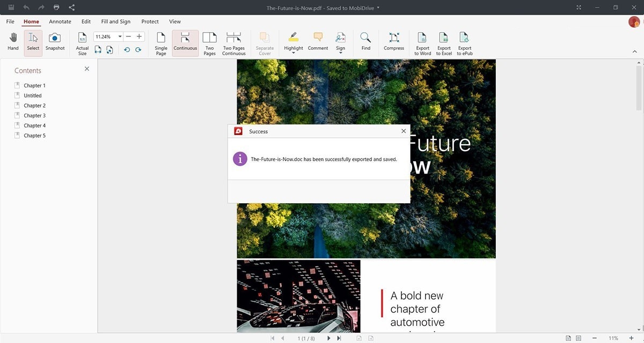Image resolution: width=644 pixels, height=343 pixels.
Task: Select the Home tab
Action: click(31, 21)
